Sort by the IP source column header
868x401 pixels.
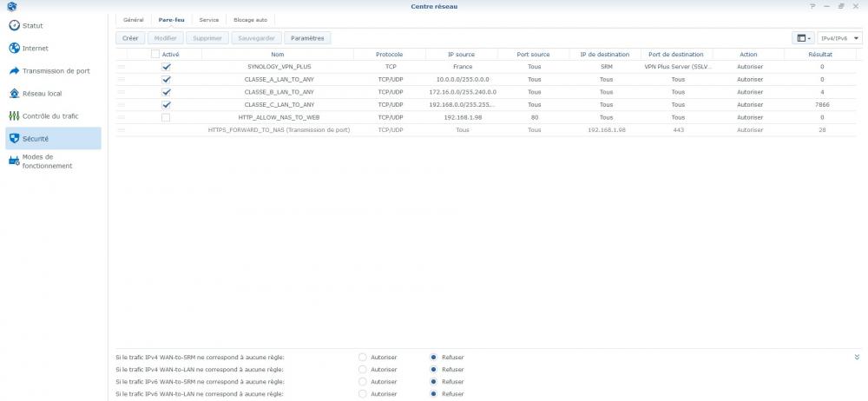click(x=461, y=55)
